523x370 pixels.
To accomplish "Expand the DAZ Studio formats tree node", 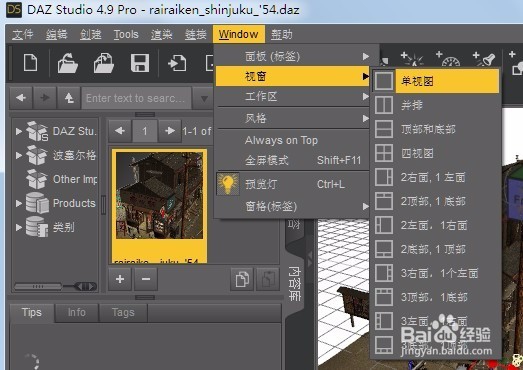I will click(19, 131).
